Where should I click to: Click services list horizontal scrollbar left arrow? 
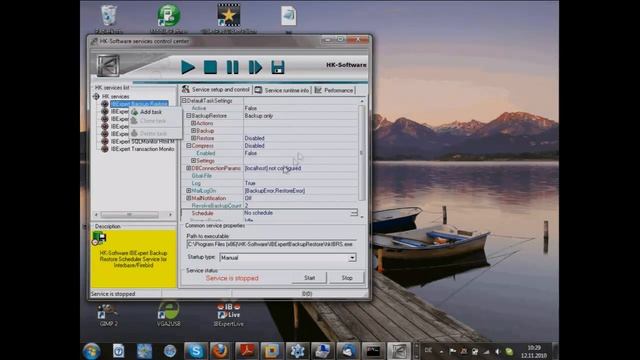pyautogui.click(x=96, y=214)
